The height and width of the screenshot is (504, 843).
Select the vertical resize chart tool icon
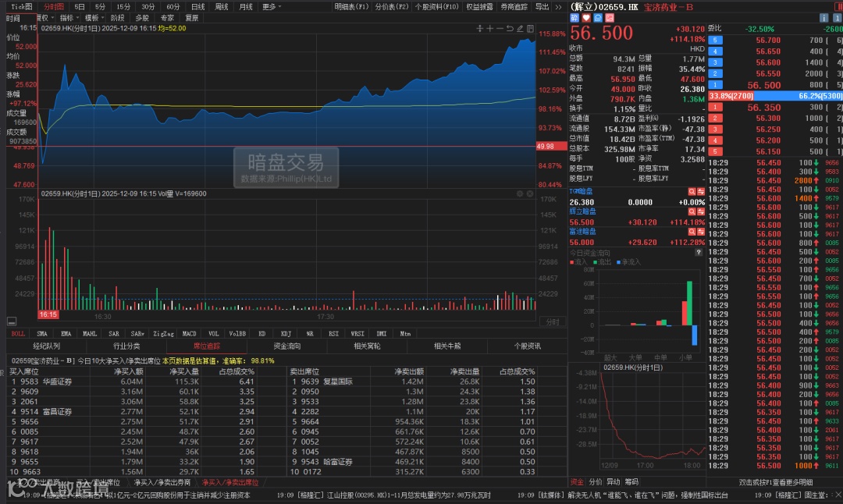point(479,29)
